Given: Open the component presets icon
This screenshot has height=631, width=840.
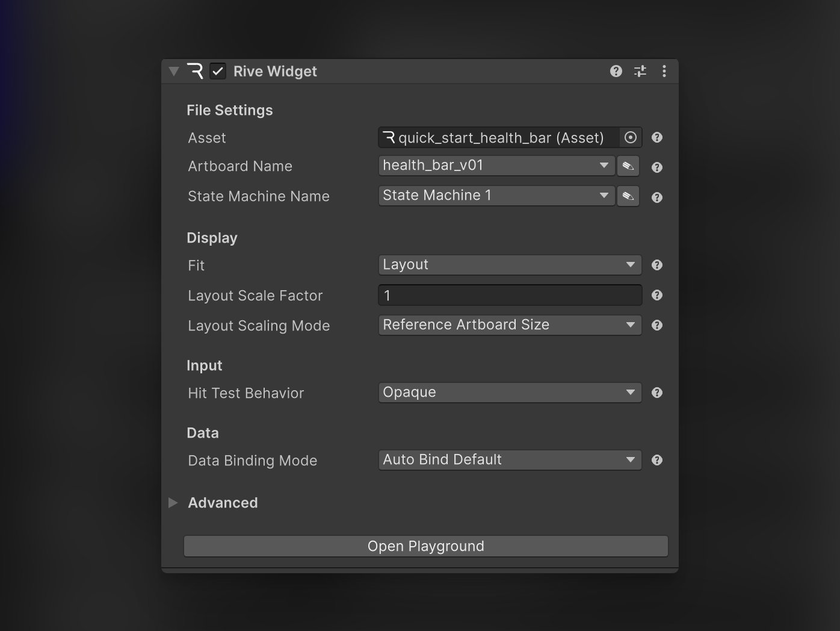Looking at the screenshot, I should 640,71.
